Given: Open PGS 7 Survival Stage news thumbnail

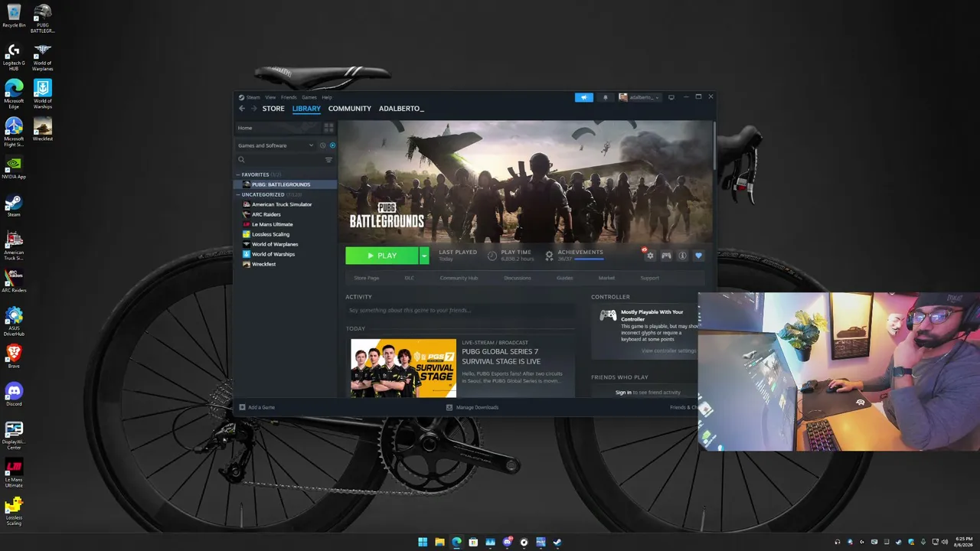Looking at the screenshot, I should point(403,368).
